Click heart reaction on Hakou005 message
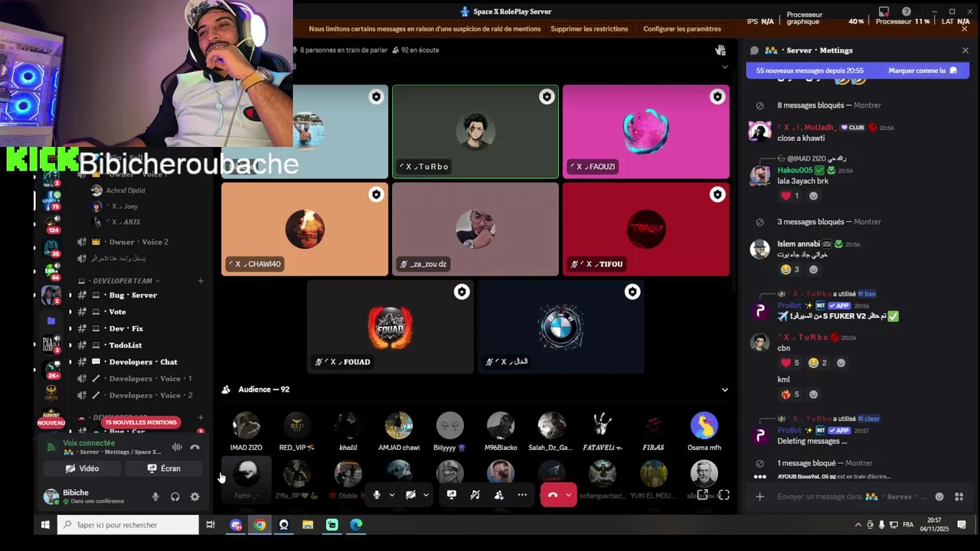Image resolution: width=980 pixels, height=551 pixels. pos(789,196)
